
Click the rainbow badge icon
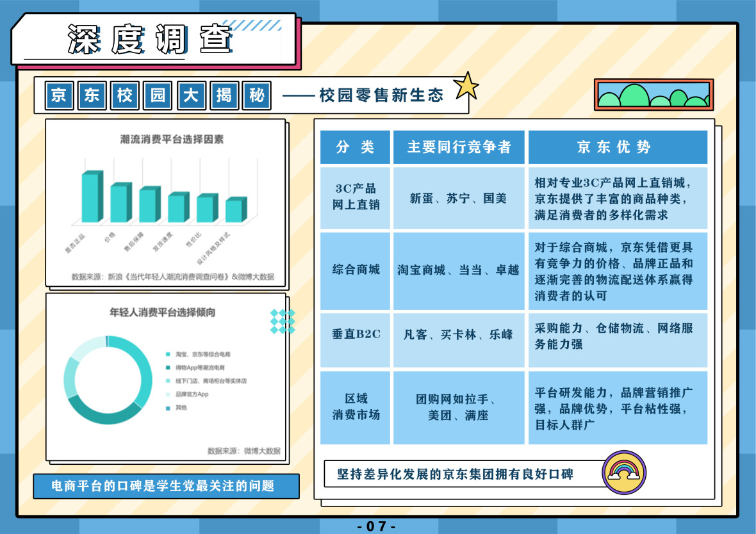click(624, 473)
